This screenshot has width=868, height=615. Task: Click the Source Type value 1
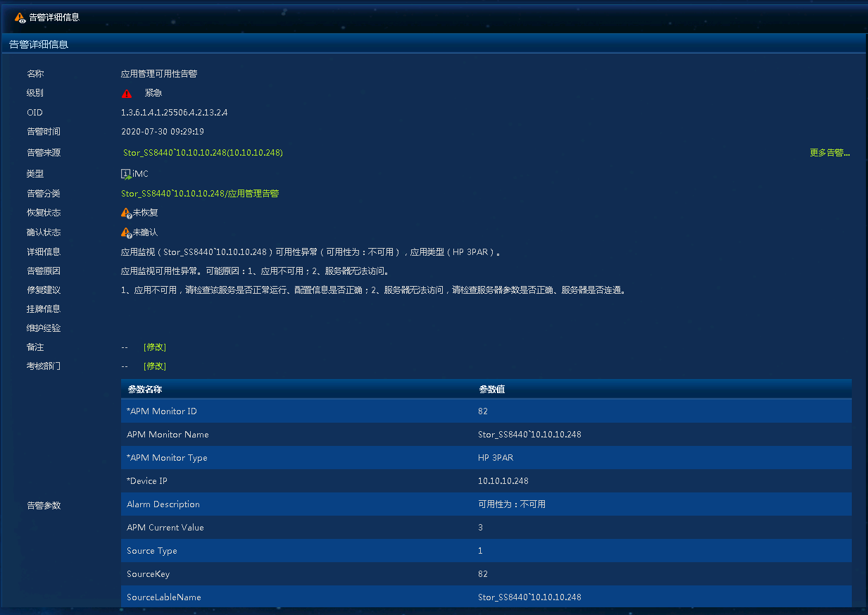coord(480,551)
